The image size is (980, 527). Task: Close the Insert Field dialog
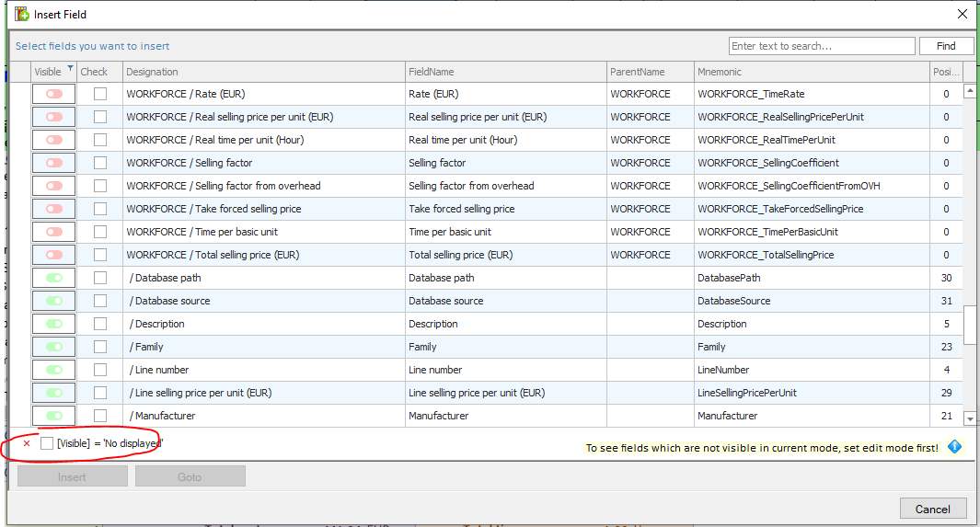click(962, 14)
